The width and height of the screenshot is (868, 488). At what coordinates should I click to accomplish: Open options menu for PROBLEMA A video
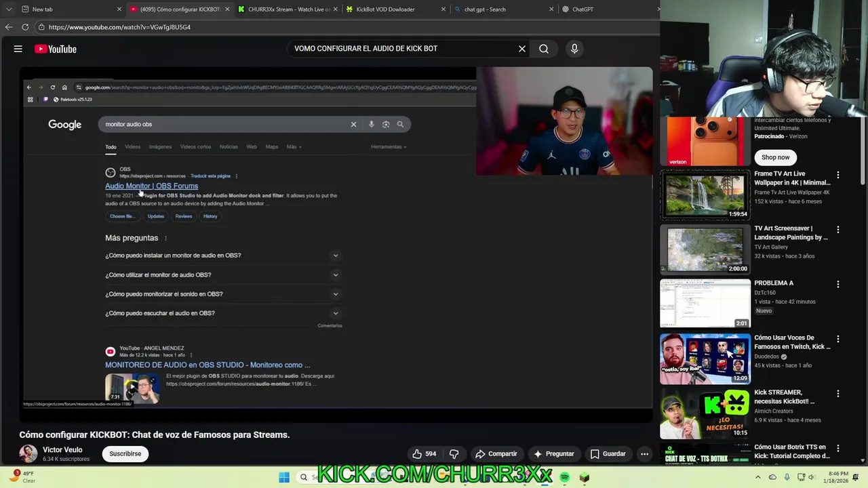(x=838, y=285)
